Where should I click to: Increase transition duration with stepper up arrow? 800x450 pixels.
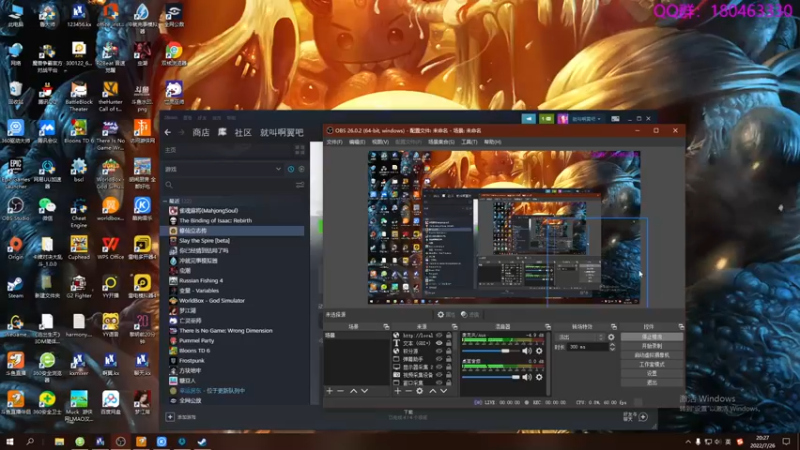pos(612,345)
